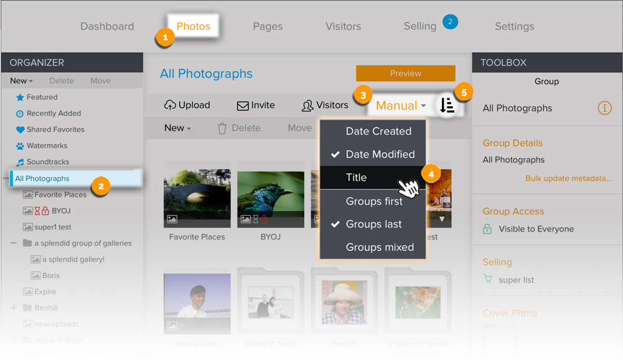
Task: Click the Selling shopping cart icon
Action: pos(487,279)
